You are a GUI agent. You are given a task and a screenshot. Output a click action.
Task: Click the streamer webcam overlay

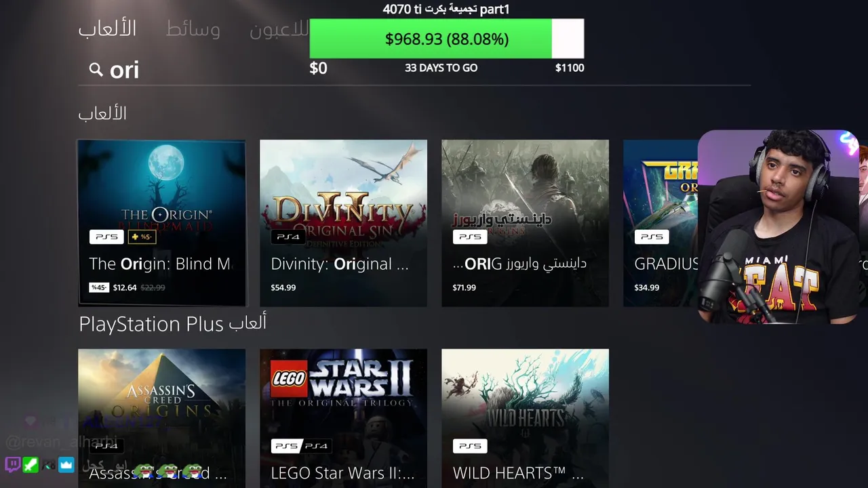778,226
